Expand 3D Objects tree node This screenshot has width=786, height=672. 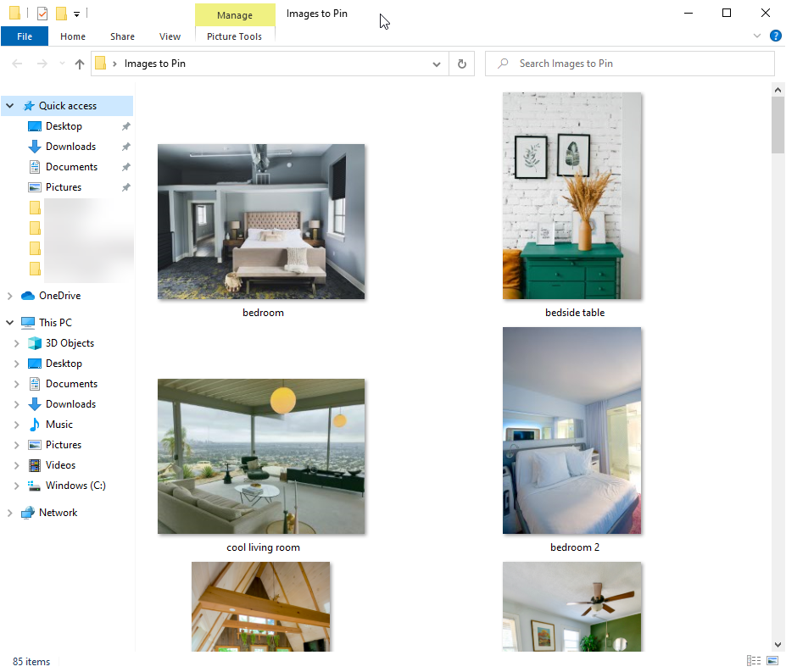[17, 343]
